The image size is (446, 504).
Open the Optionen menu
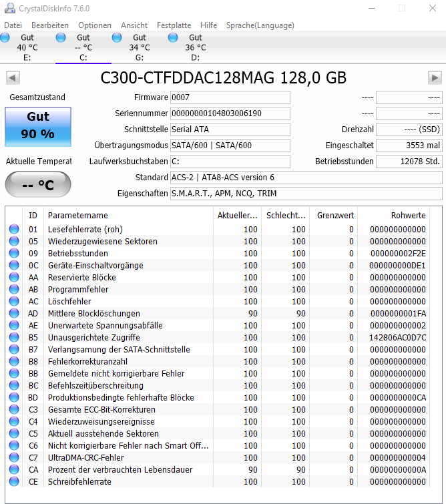(95, 25)
